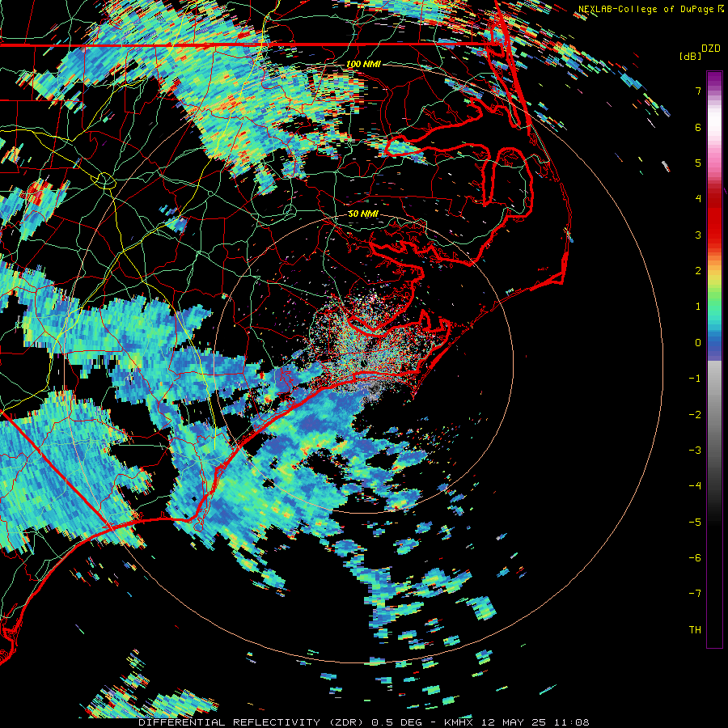Click the -4 value on the dB scale
The height and width of the screenshot is (728, 728).
[695, 486]
